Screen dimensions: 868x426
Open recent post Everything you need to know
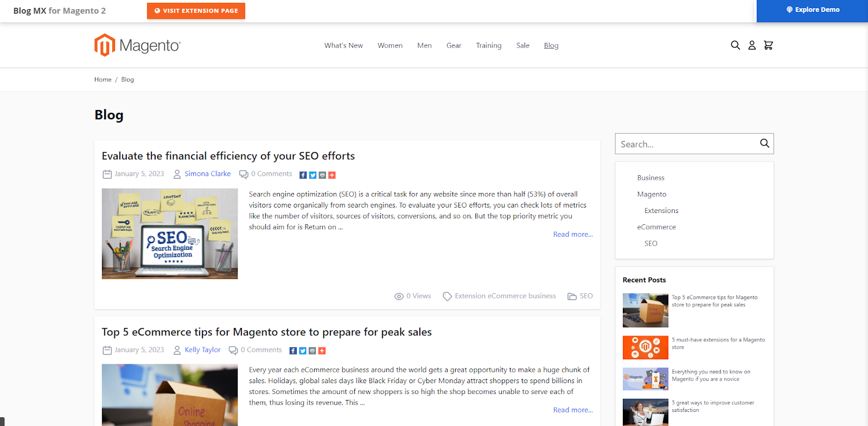pyautogui.click(x=711, y=375)
